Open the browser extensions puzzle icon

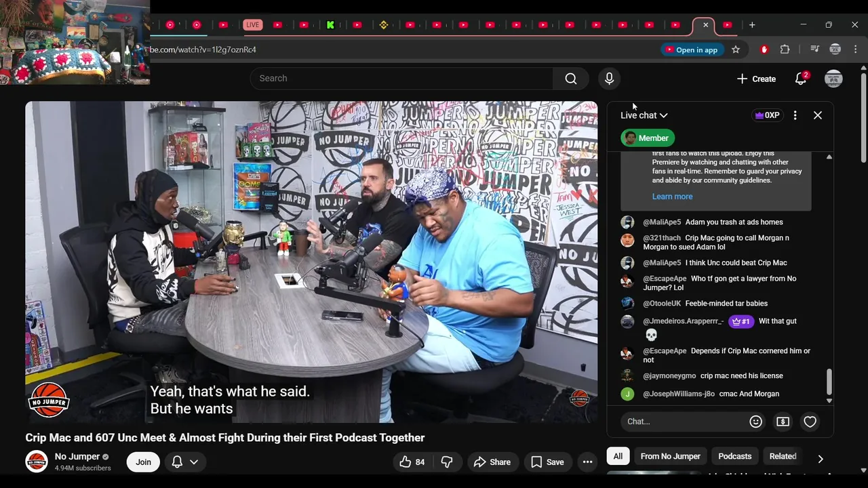(785, 49)
